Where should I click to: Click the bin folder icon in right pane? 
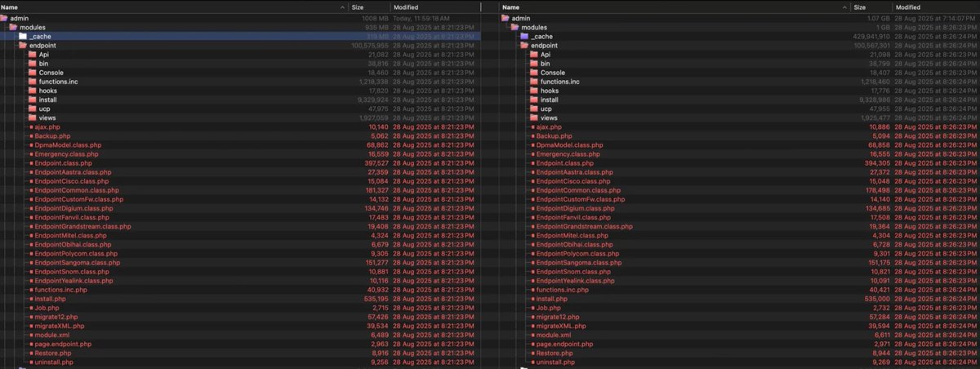[x=534, y=63]
